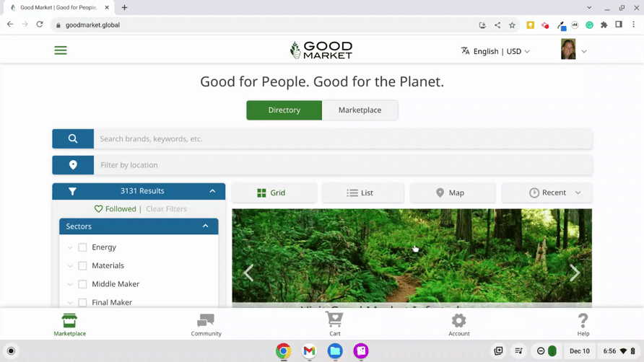Click the location pin filter icon
Image resolution: width=644 pixels, height=362 pixels.
73,165
